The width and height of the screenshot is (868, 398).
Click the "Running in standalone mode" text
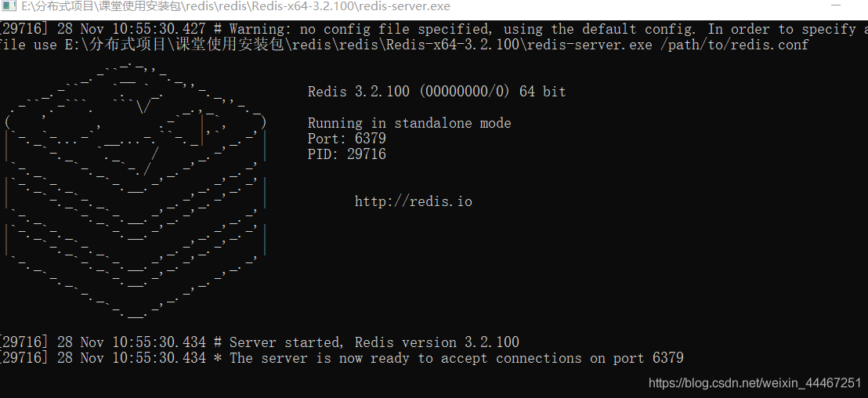(x=409, y=123)
